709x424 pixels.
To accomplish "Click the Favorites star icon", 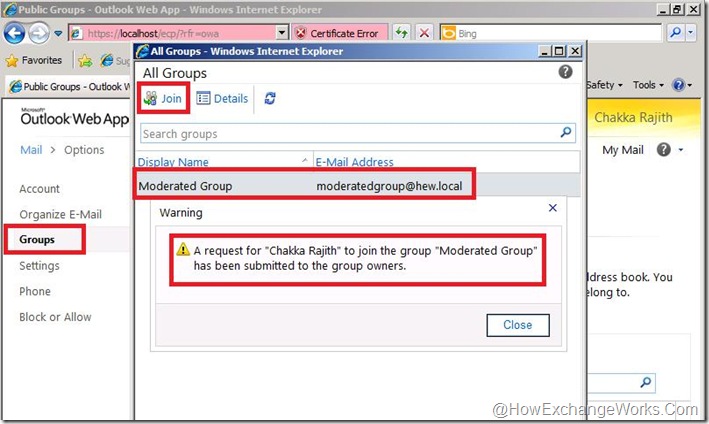I will click(x=12, y=61).
